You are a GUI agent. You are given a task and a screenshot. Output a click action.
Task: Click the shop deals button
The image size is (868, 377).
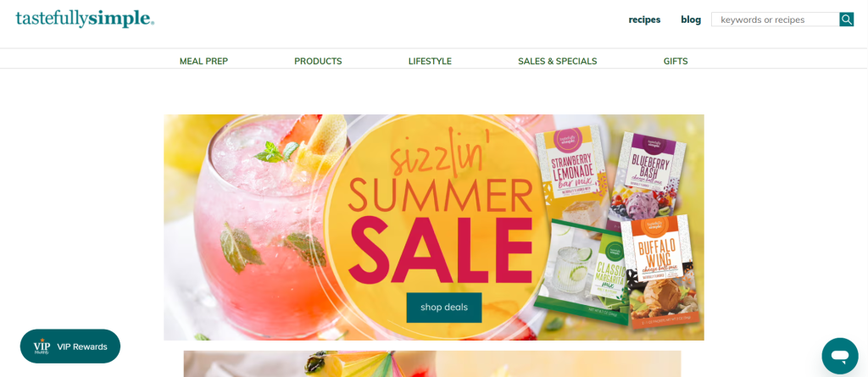point(444,308)
